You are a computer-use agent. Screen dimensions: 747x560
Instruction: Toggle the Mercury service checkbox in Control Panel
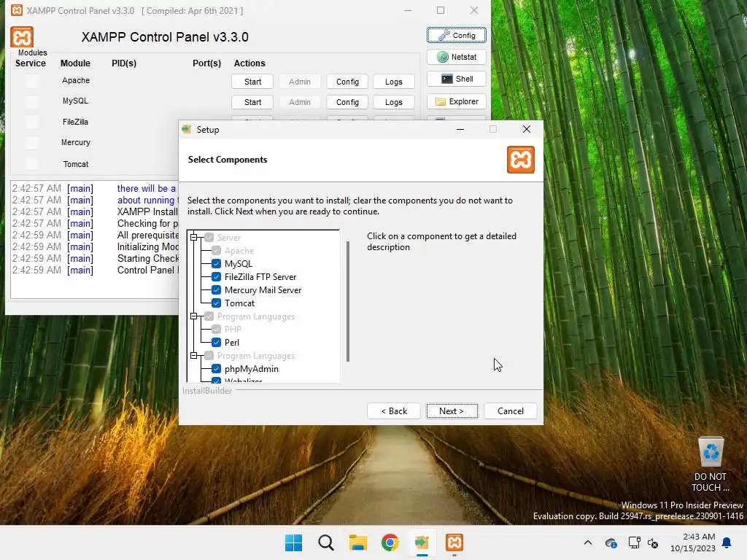[32, 143]
